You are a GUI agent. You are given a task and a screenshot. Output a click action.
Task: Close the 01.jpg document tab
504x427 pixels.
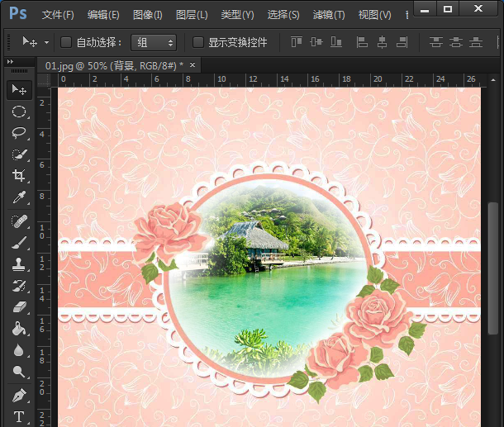click(x=193, y=64)
